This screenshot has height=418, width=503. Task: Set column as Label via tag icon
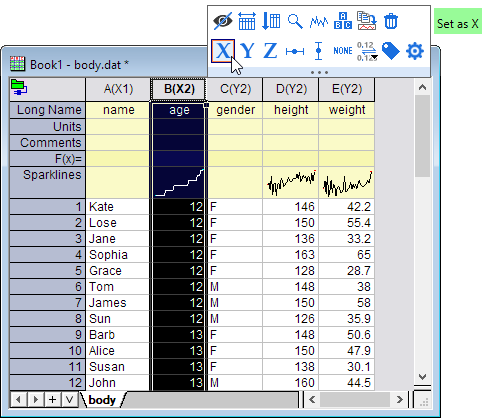[391, 51]
